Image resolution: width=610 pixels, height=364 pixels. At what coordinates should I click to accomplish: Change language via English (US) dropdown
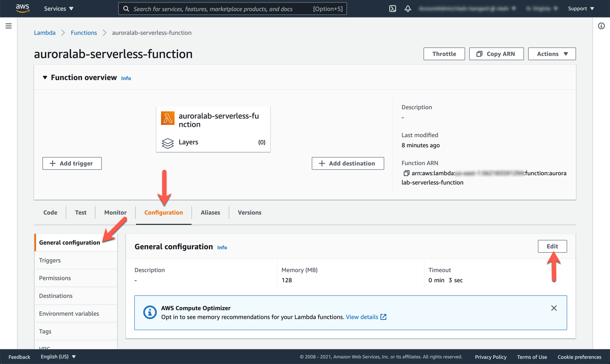click(58, 357)
